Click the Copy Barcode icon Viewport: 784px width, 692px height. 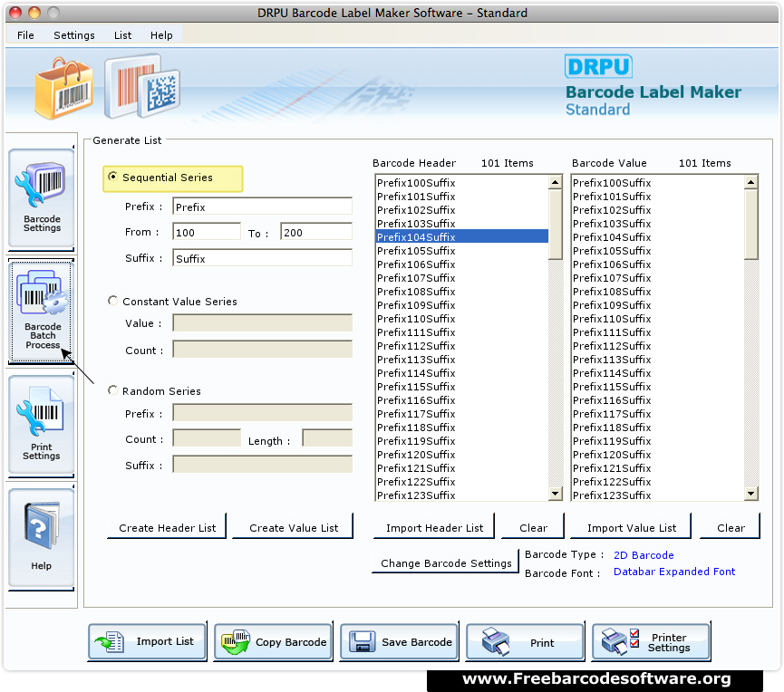click(x=236, y=642)
